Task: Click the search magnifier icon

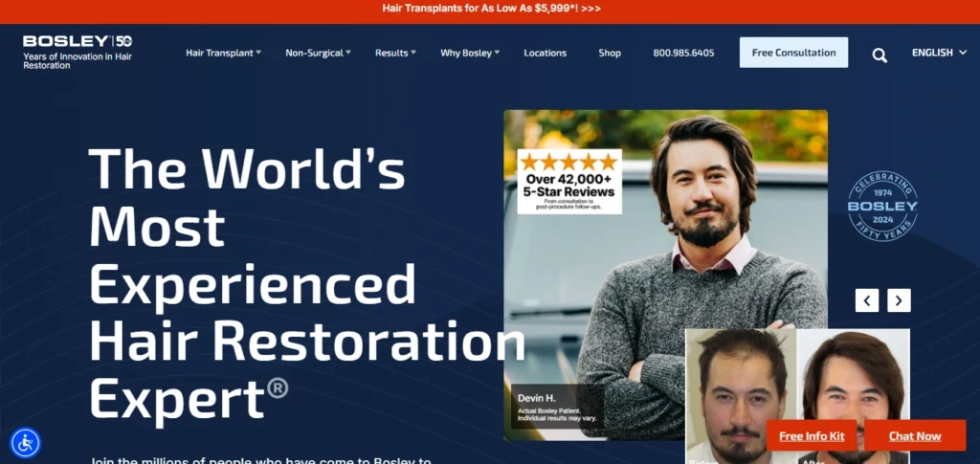Action: [880, 55]
